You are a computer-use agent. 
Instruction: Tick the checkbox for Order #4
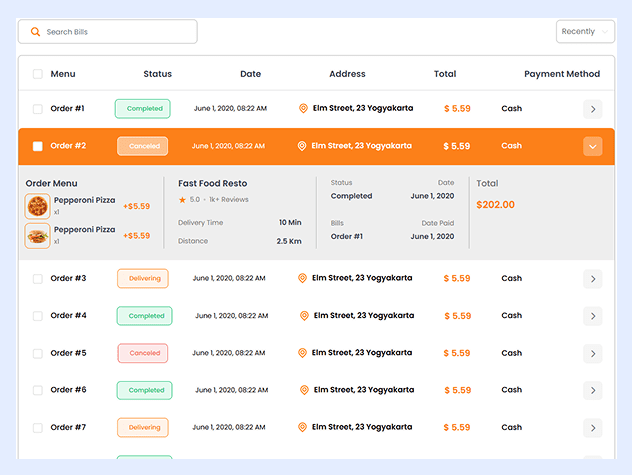point(38,316)
